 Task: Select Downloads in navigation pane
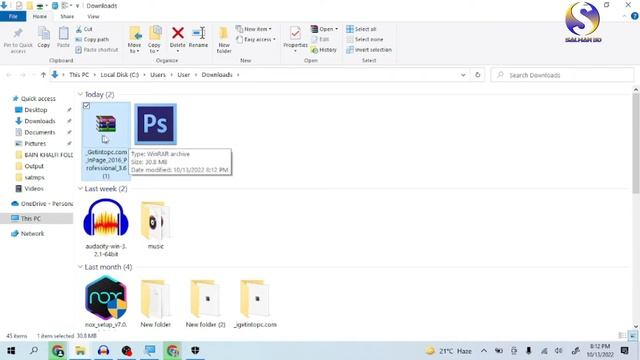click(x=40, y=121)
